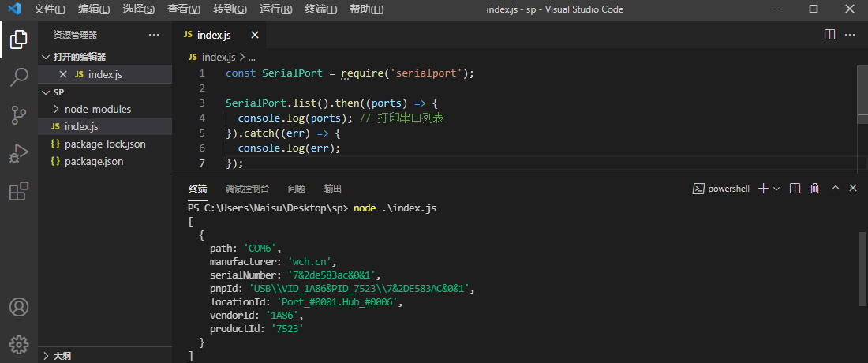
Task: Open the Selection menu
Action: [x=139, y=9]
